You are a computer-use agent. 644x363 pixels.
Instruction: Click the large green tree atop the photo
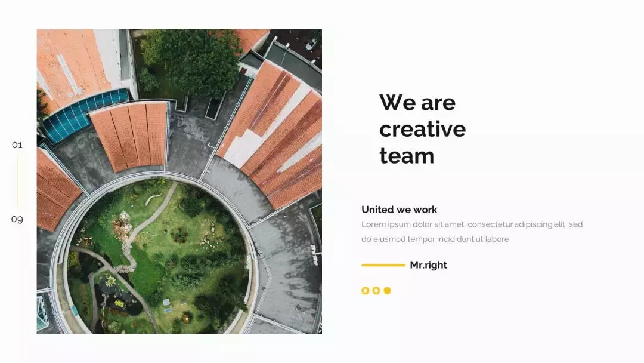point(193,61)
